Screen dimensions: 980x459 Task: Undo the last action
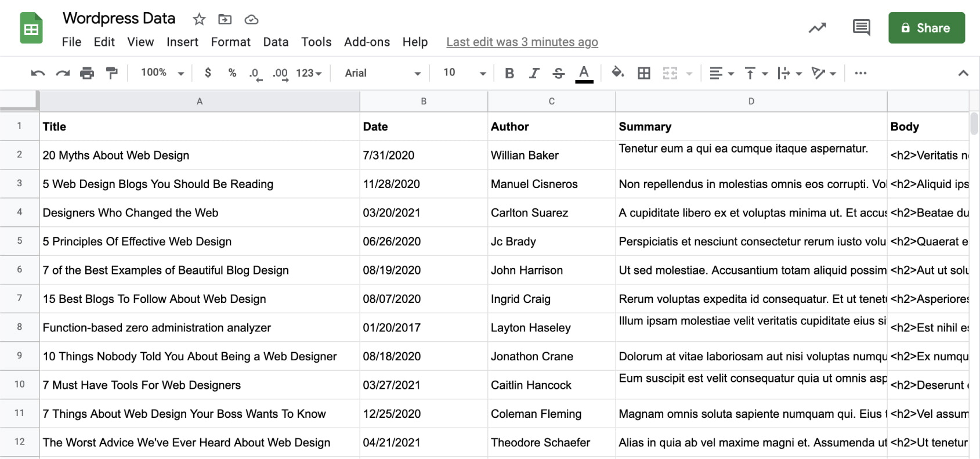[x=38, y=73]
